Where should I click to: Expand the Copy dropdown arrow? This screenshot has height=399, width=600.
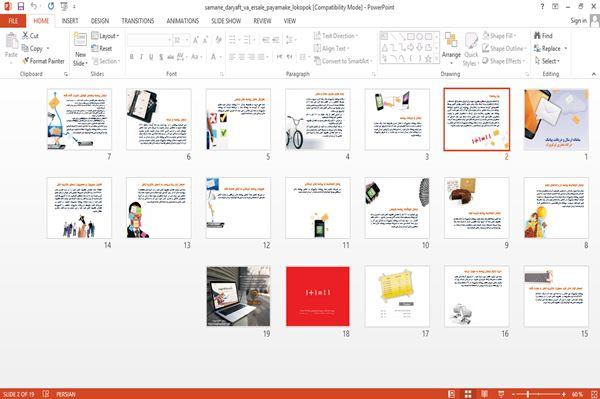click(48, 48)
